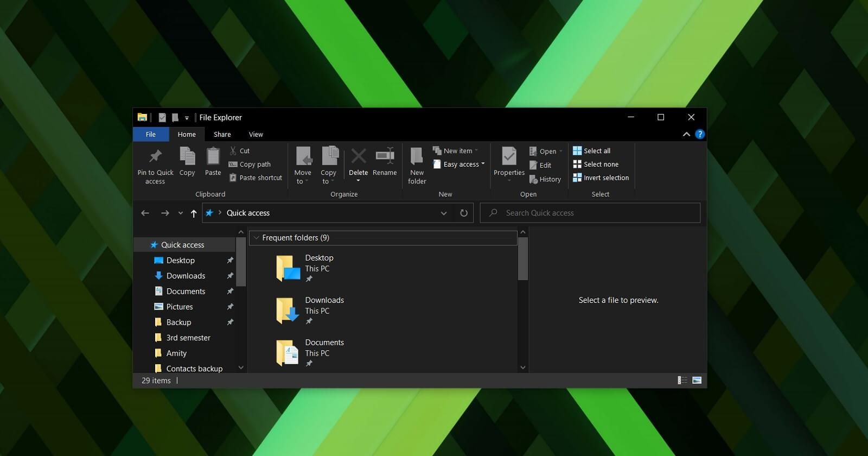868x456 pixels.
Task: Create a New folder from the ribbon
Action: click(x=417, y=157)
